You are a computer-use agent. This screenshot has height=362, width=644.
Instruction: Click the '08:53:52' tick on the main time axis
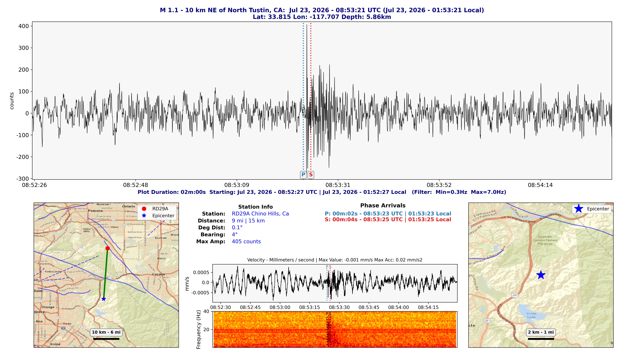click(439, 185)
